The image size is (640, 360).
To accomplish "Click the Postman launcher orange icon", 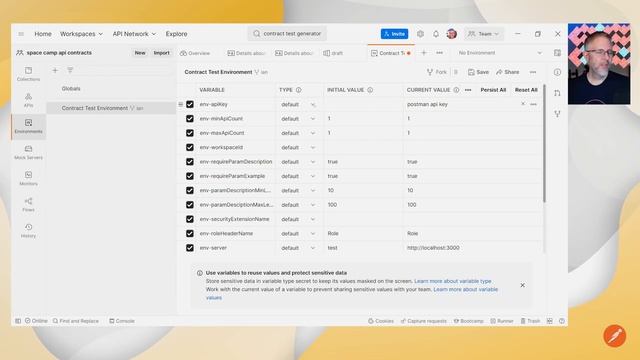I will 615,336.
